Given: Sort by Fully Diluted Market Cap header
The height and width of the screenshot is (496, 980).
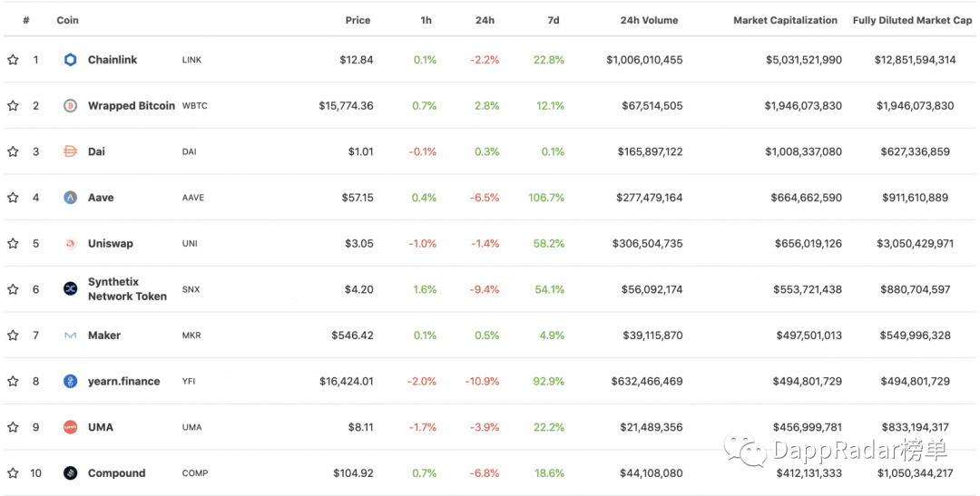Looking at the screenshot, I should [913, 20].
